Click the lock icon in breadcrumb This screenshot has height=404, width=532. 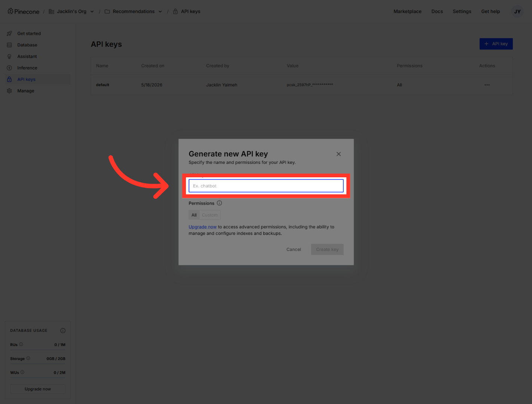[x=175, y=12]
